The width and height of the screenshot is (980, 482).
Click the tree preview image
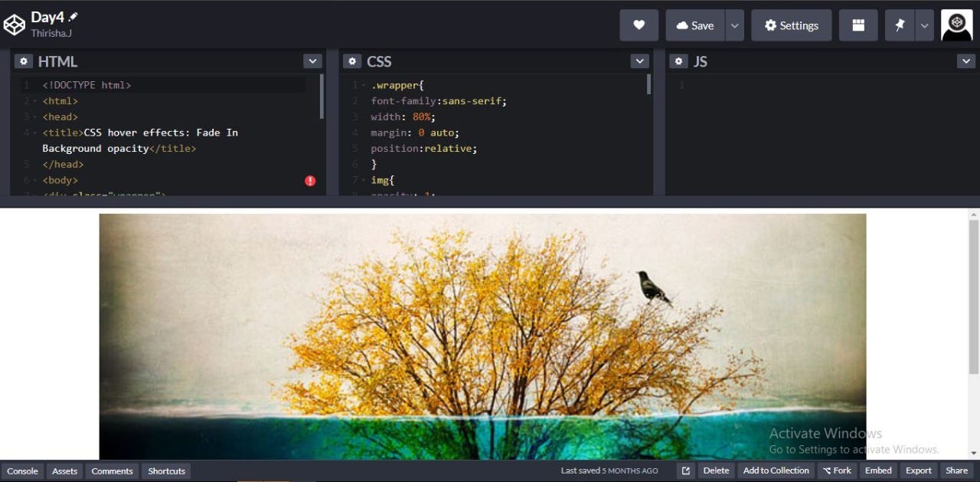pyautogui.click(x=483, y=336)
